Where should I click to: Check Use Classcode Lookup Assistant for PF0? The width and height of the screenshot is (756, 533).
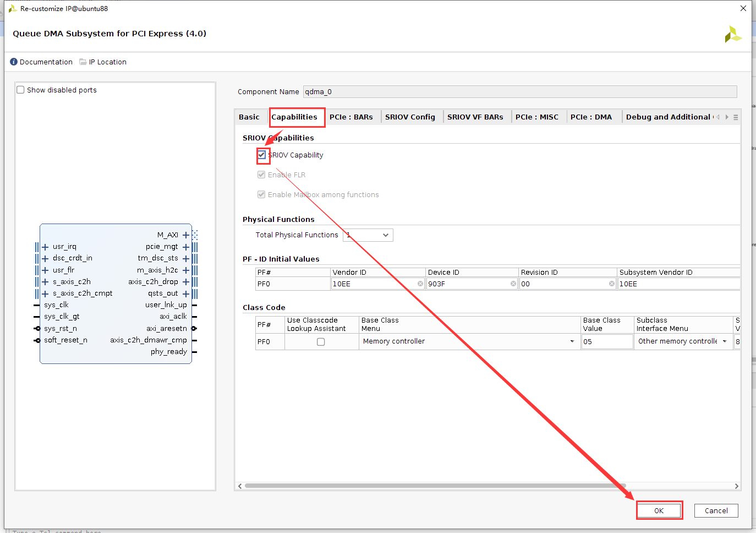(321, 342)
